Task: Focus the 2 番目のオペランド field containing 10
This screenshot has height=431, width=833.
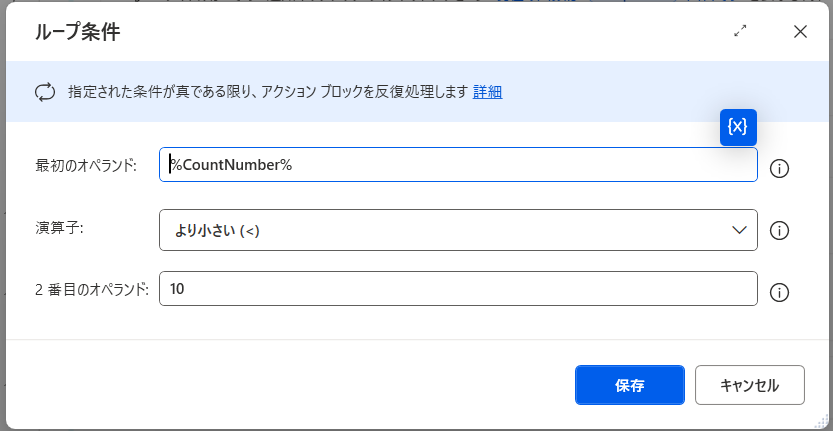Action: click(458, 290)
